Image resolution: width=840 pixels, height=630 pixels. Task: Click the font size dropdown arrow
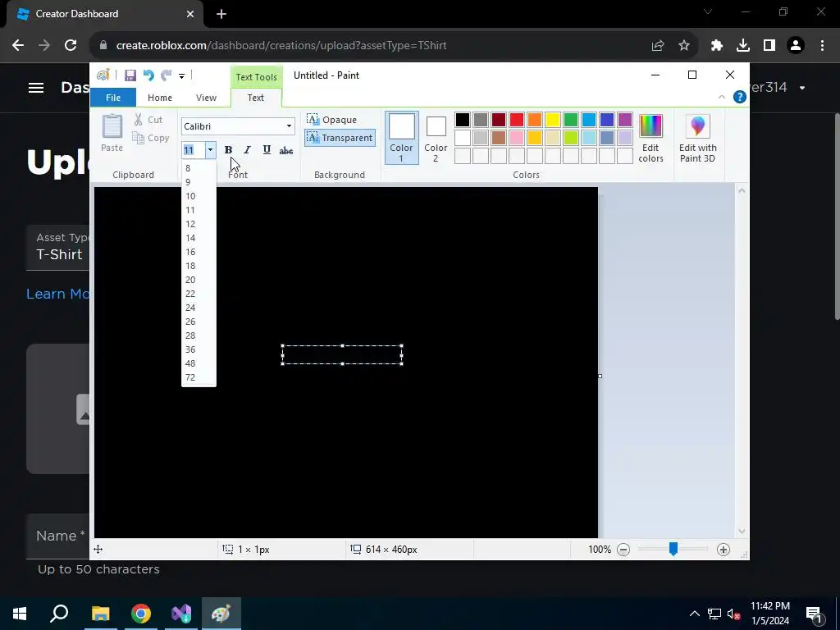coord(210,150)
